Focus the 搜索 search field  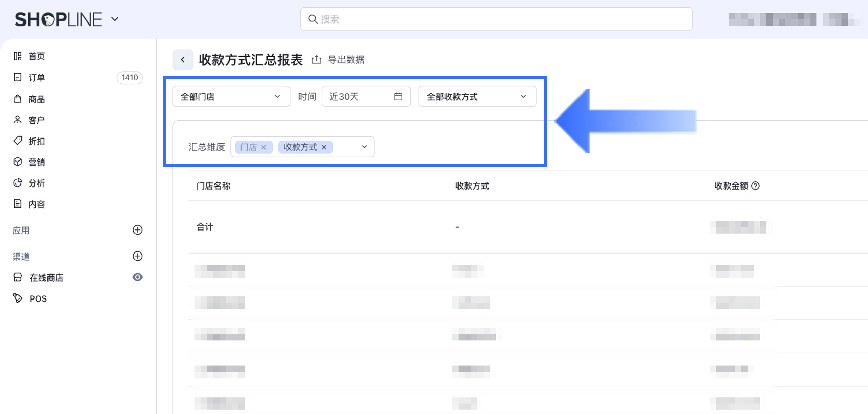pos(496,19)
